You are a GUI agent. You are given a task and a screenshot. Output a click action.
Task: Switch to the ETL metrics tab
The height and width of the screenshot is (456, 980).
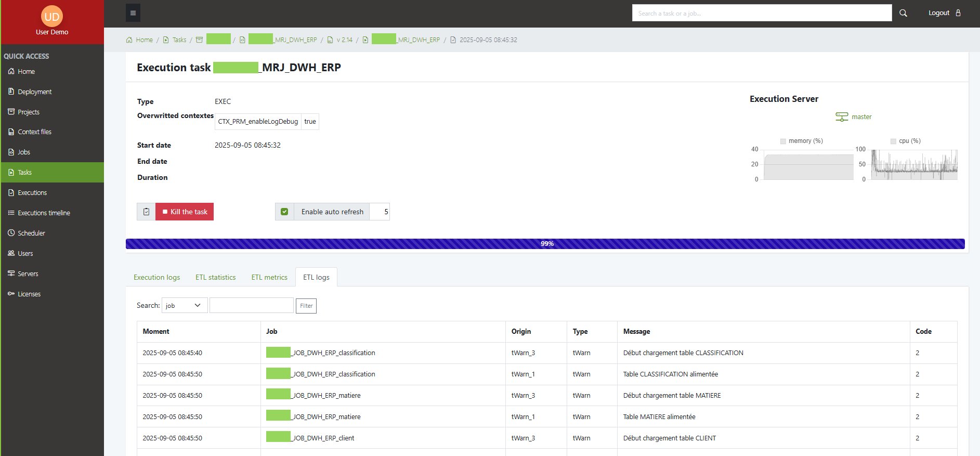(269, 277)
